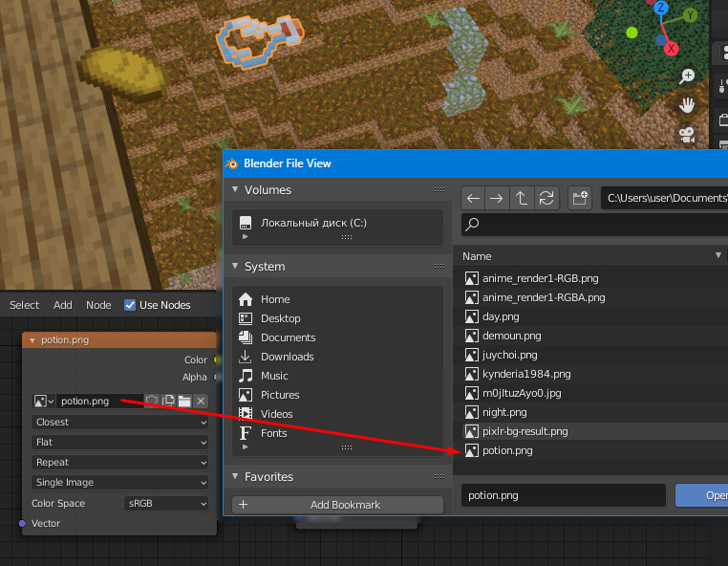Click the file search field
The height and width of the screenshot is (566, 728).
(x=595, y=225)
